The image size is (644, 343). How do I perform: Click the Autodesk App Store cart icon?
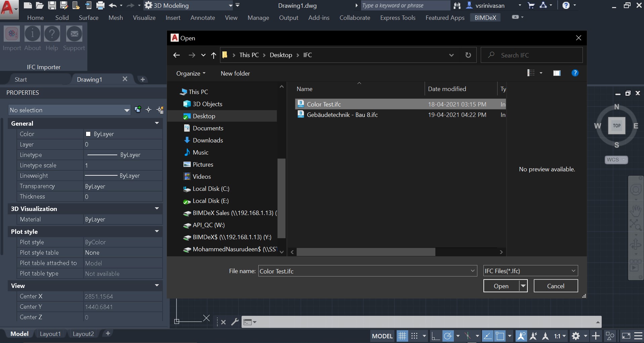pyautogui.click(x=531, y=5)
